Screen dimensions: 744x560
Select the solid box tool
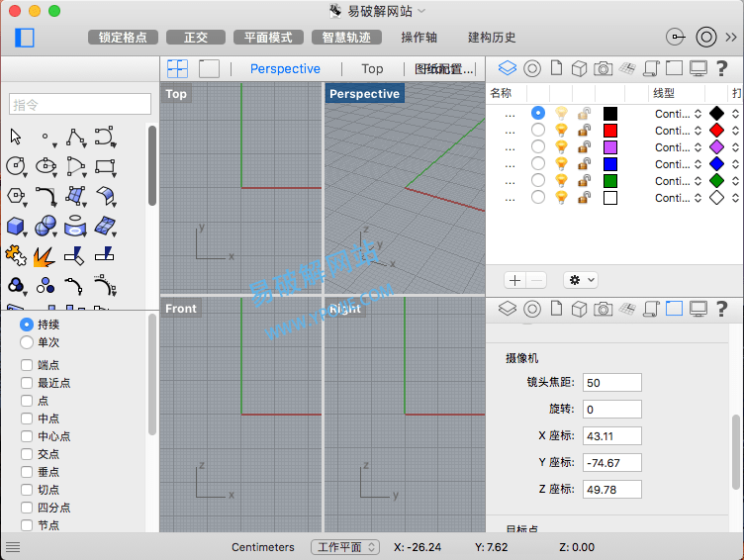pos(16,227)
